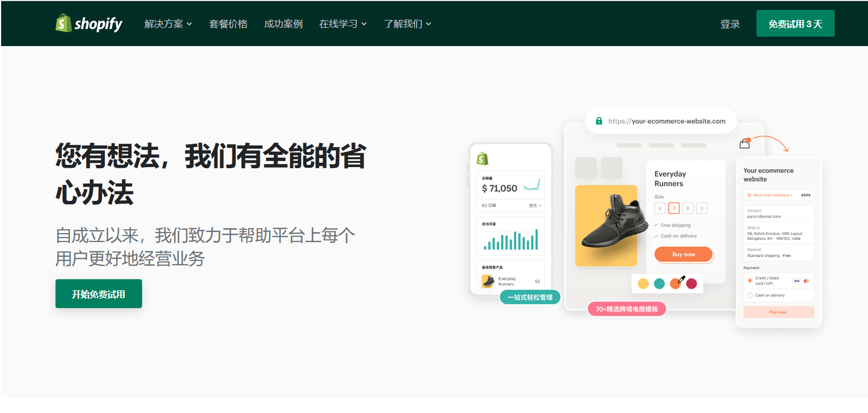
Task: Click the parul.c@email.com contact field
Action: [x=779, y=214]
